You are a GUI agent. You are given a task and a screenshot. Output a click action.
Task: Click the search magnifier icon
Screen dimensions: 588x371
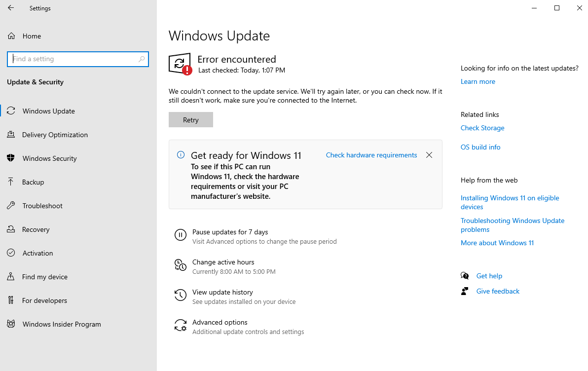(142, 59)
